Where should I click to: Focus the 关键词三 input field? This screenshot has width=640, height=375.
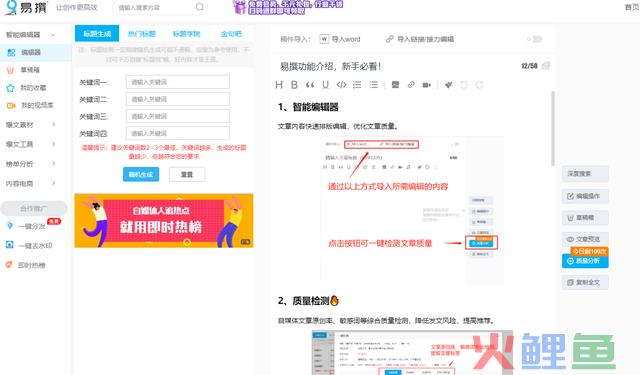178,116
